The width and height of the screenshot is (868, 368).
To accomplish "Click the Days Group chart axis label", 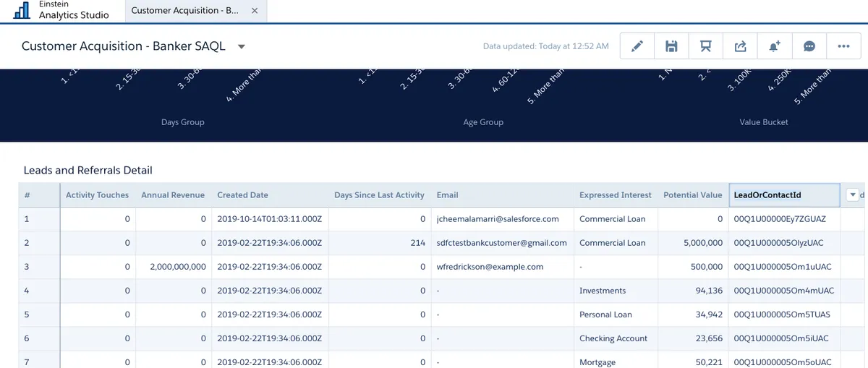I will point(183,122).
